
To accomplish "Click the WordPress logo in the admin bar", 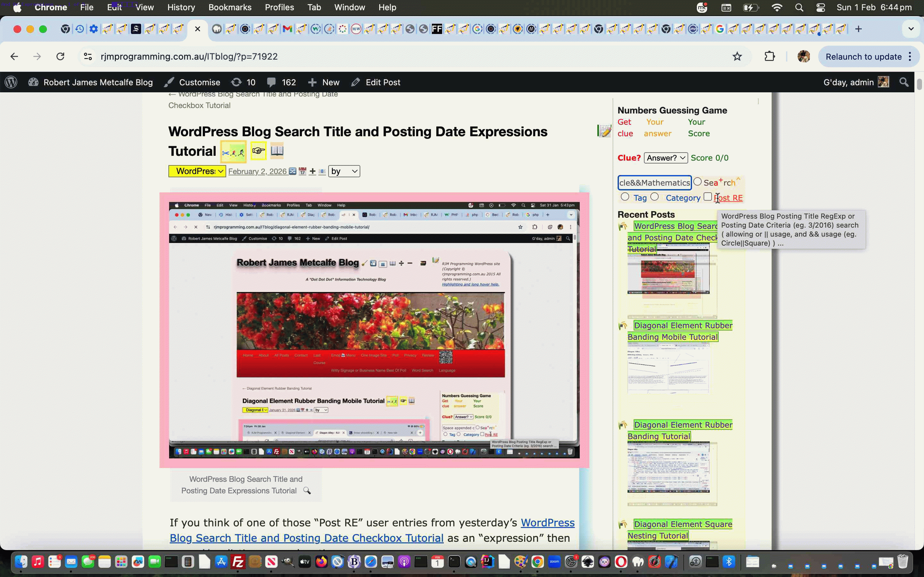I will tap(11, 82).
